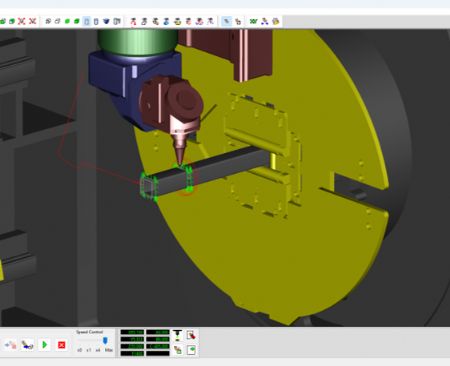
Task: Click the second green dot toolbar icon
Action: click(x=77, y=21)
